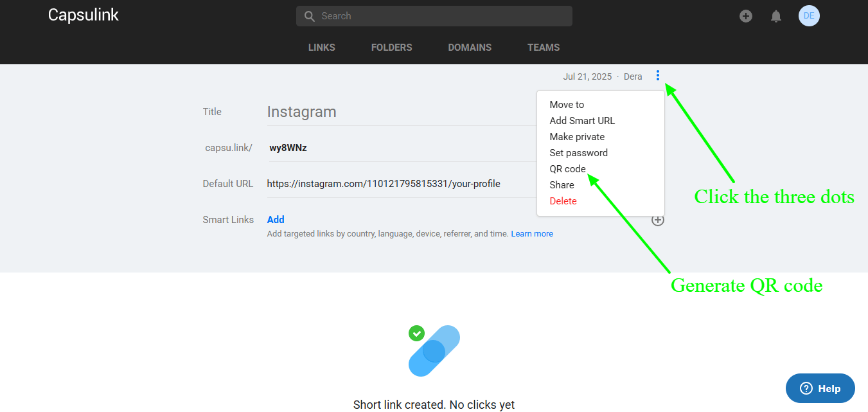
Task: Go to the DOMAINS tab
Action: click(x=470, y=48)
